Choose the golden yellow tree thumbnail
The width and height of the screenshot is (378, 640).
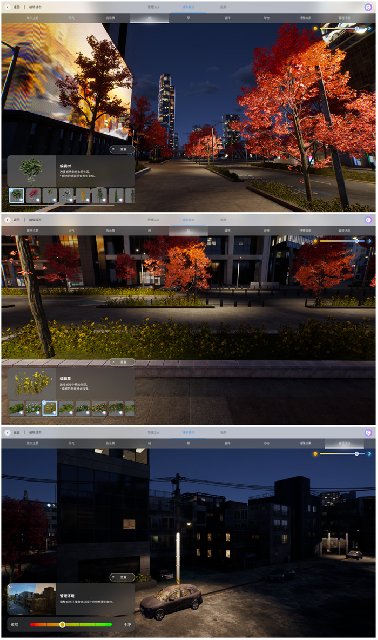pos(83,196)
